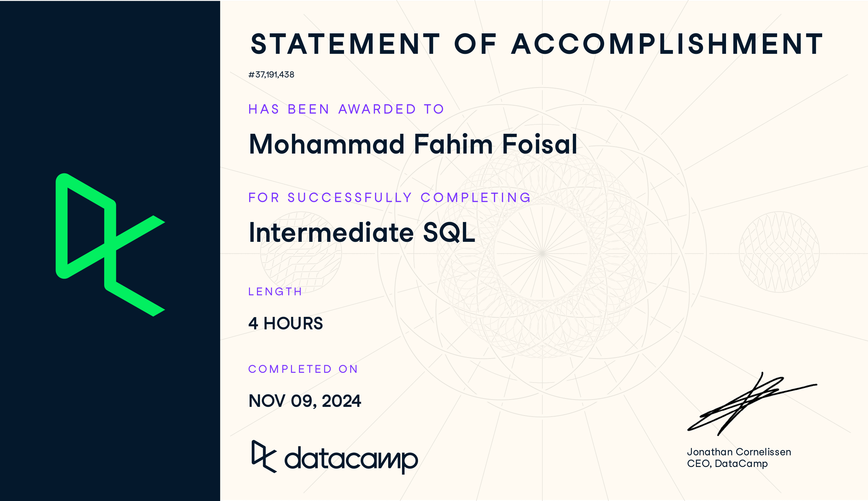Click the FOR SUCCESSFULLY COMPLETING label

390,197
